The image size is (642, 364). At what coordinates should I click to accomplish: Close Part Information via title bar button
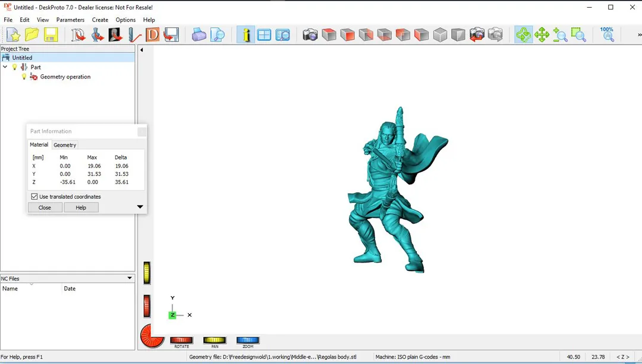141,132
